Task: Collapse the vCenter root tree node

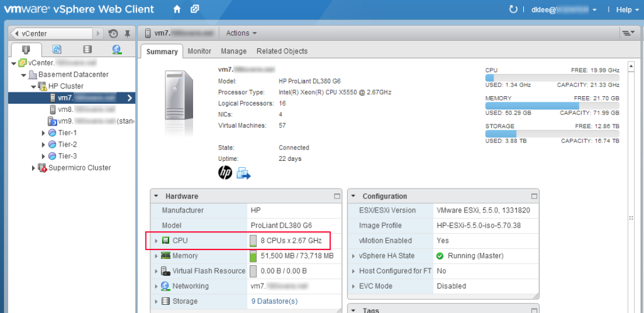Action: 14,63
